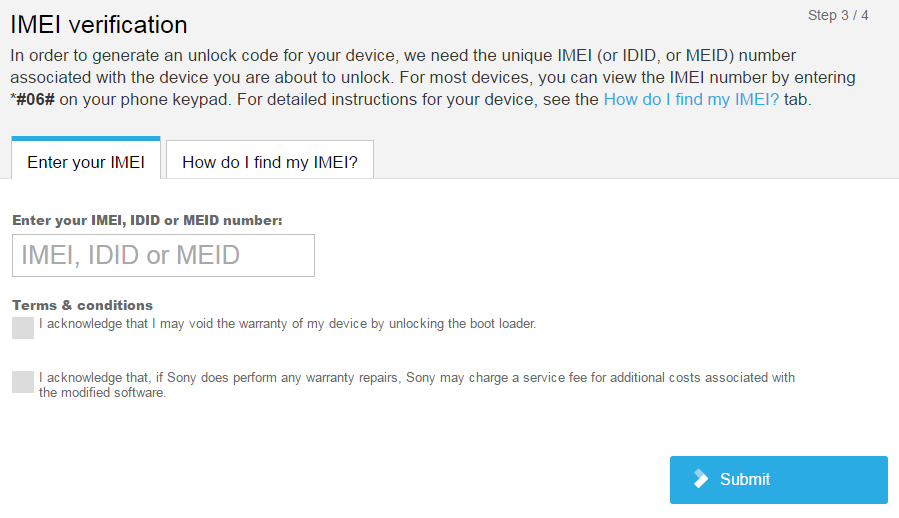This screenshot has width=899, height=518.
Task: Click the word 'tab.' after the IMEI link
Action: (x=798, y=100)
